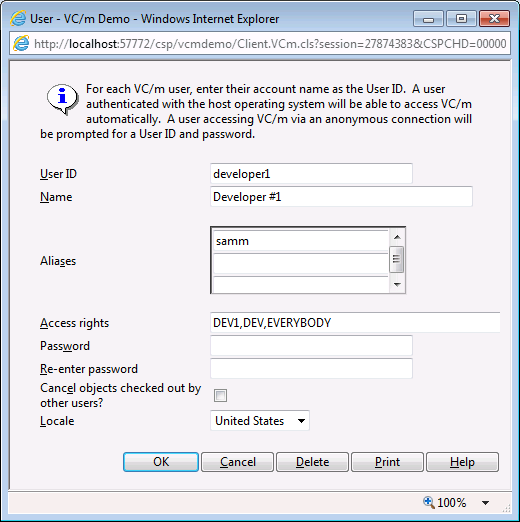Click the Aliases list scroll down arrow
The height and width of the screenshot is (522, 520).
[x=397, y=284]
